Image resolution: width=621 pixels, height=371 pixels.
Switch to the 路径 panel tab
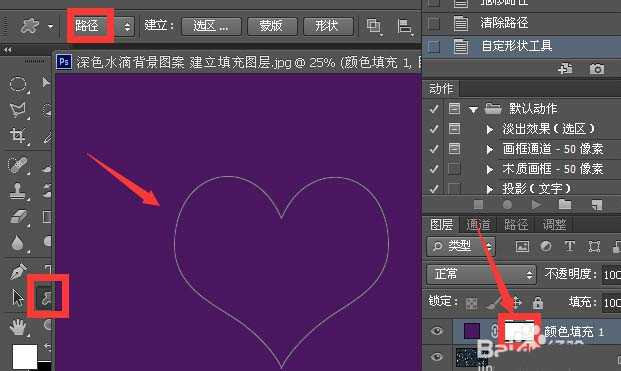click(x=515, y=225)
